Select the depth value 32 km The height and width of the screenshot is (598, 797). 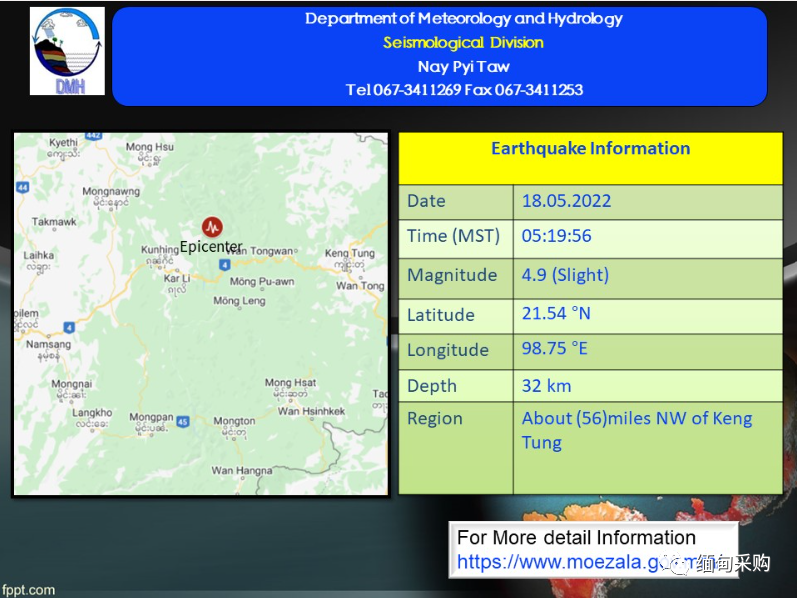point(546,386)
